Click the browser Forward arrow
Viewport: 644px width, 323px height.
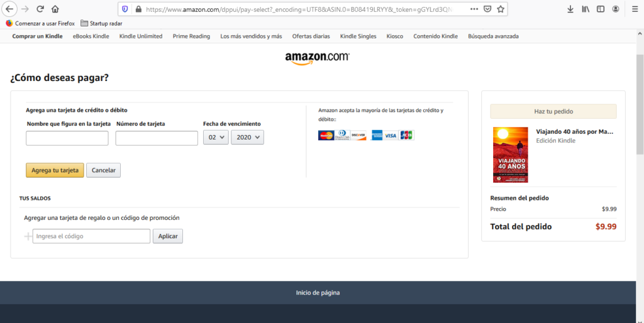click(25, 9)
